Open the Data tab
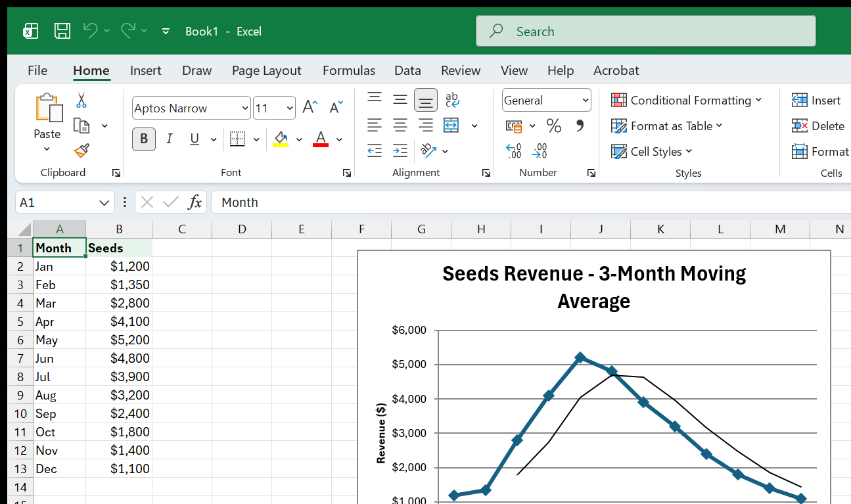Image resolution: width=851 pixels, height=504 pixels. [x=407, y=70]
